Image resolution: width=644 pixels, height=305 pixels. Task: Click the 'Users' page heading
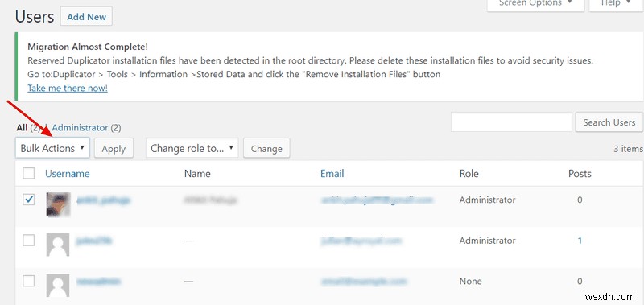click(x=35, y=17)
